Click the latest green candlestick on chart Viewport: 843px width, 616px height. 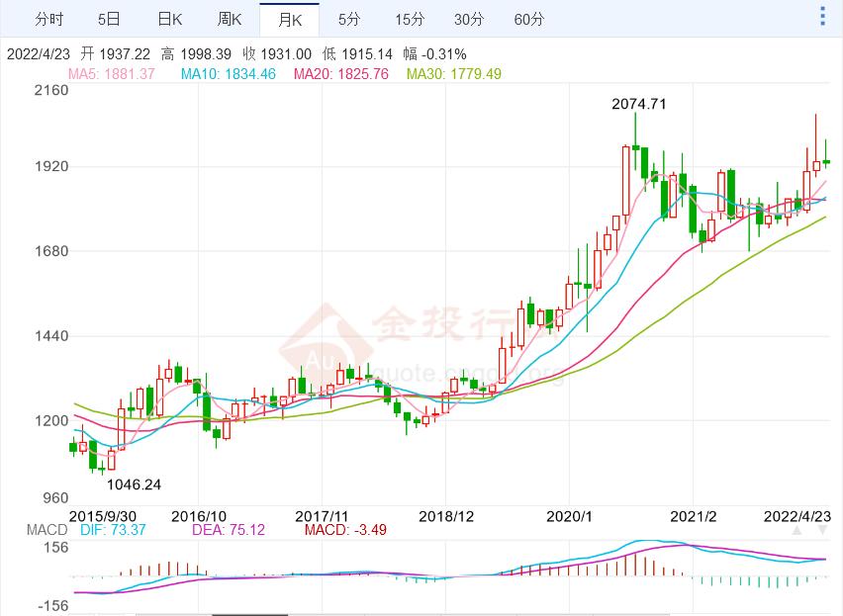(x=826, y=159)
